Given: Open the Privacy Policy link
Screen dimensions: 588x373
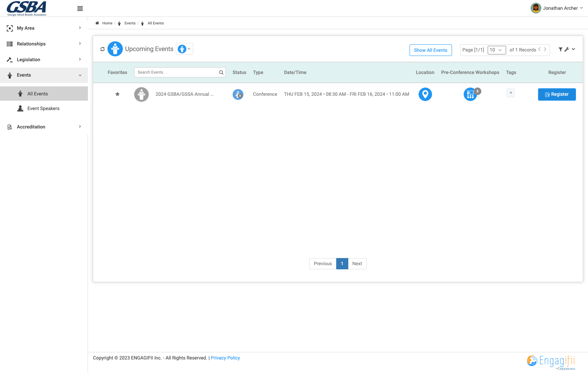Looking at the screenshot, I should coord(225,358).
